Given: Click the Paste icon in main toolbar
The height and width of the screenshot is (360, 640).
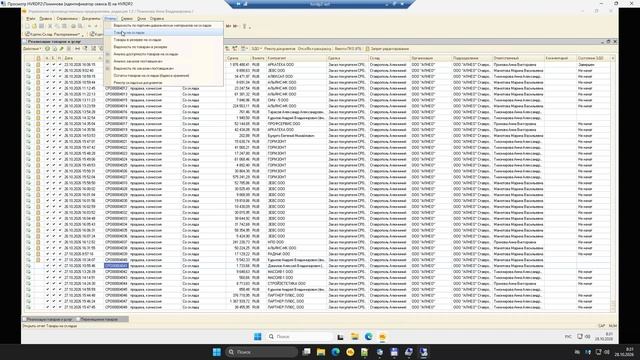Looking at the screenshot, I should [x=64, y=27].
